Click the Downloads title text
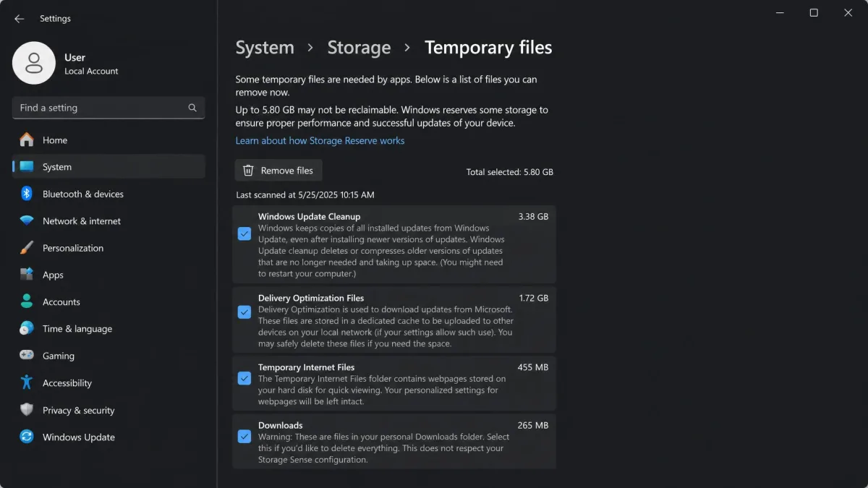Screen dimensions: 868x488 pyautogui.click(x=280, y=425)
